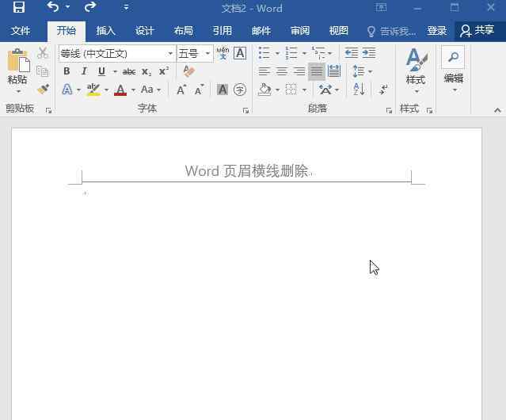Open the 字体 dialog launcher
506x420 pixels.
[x=245, y=111]
